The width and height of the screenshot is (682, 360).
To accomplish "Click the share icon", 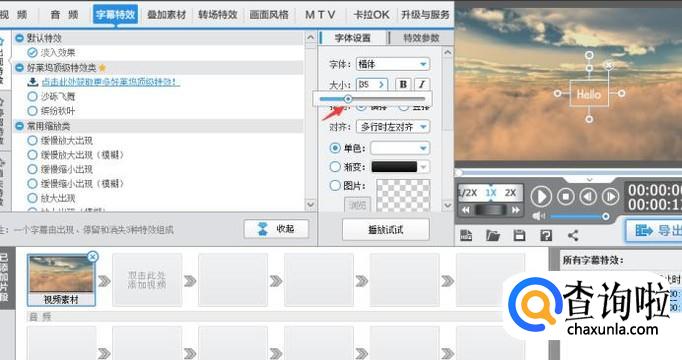I will (x=573, y=235).
